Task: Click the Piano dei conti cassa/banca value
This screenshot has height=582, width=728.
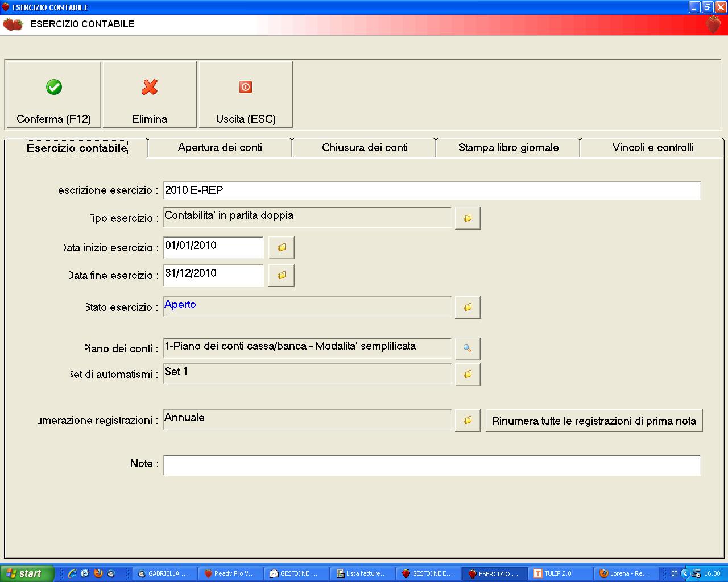Action: coord(307,348)
